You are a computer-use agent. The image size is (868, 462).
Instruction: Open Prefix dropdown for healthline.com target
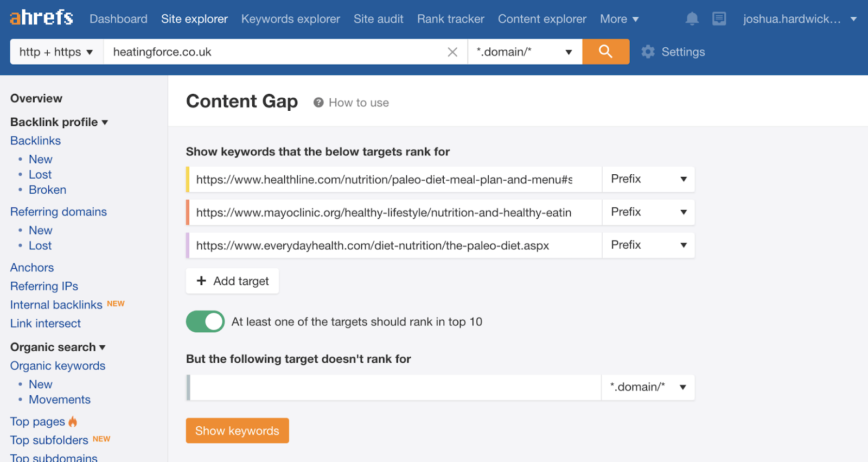[x=648, y=179]
